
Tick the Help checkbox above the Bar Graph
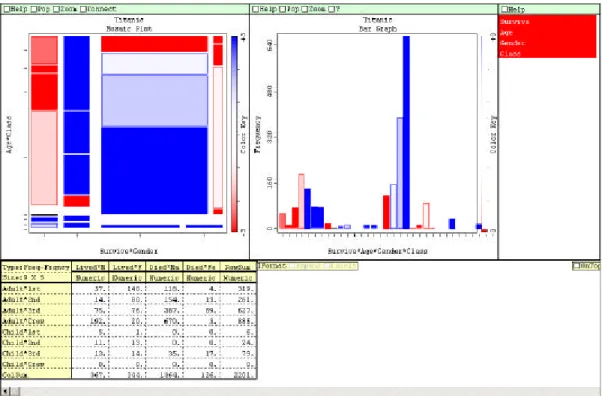click(256, 9)
